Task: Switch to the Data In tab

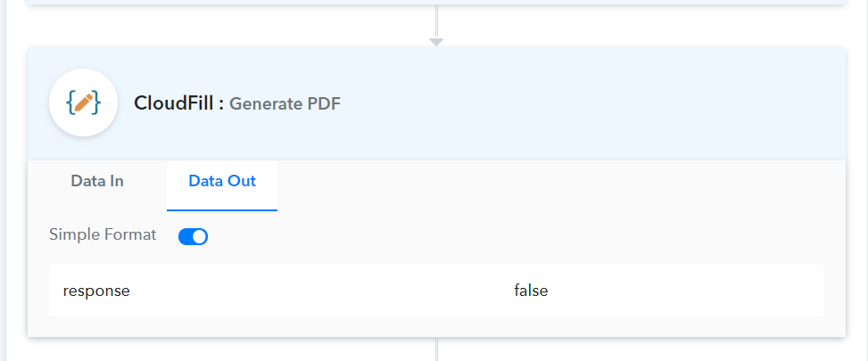Action: tap(97, 181)
